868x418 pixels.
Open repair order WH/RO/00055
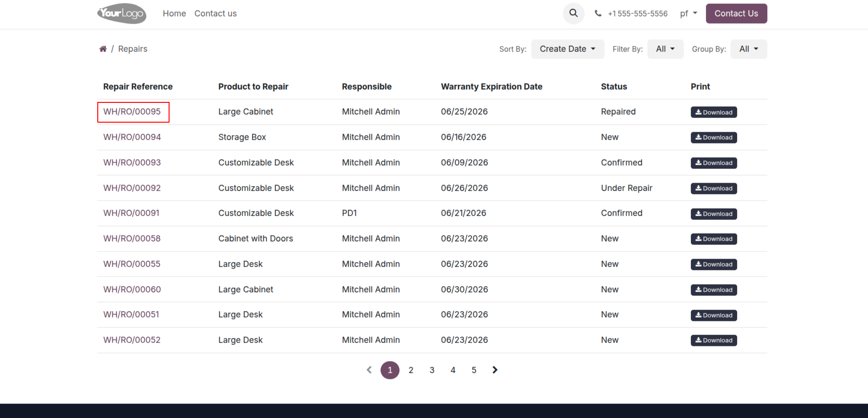pos(132,264)
